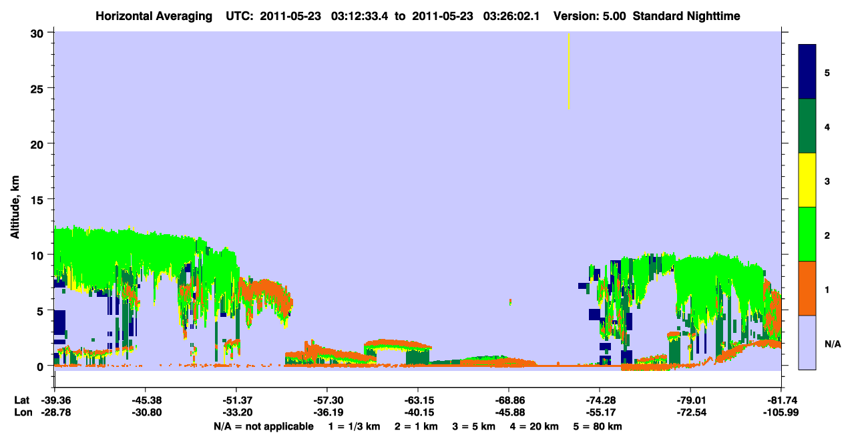Click longitude value -45.88

point(509,413)
